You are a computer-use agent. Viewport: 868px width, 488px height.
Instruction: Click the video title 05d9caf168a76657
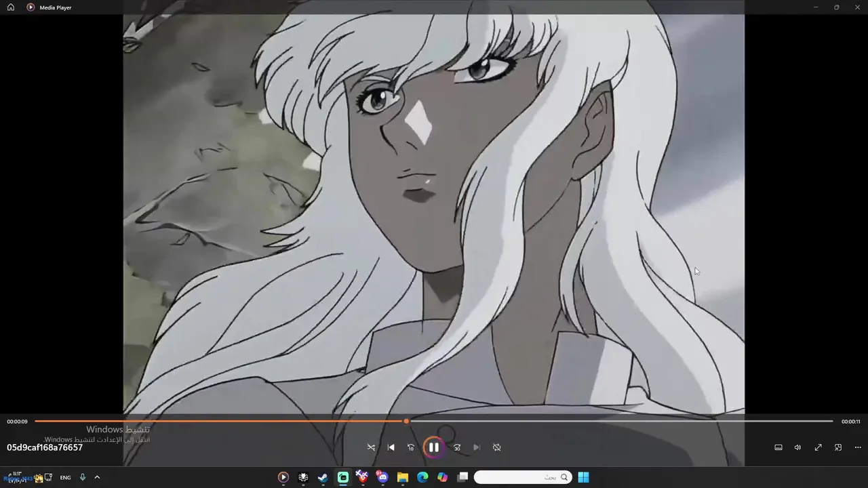point(45,447)
